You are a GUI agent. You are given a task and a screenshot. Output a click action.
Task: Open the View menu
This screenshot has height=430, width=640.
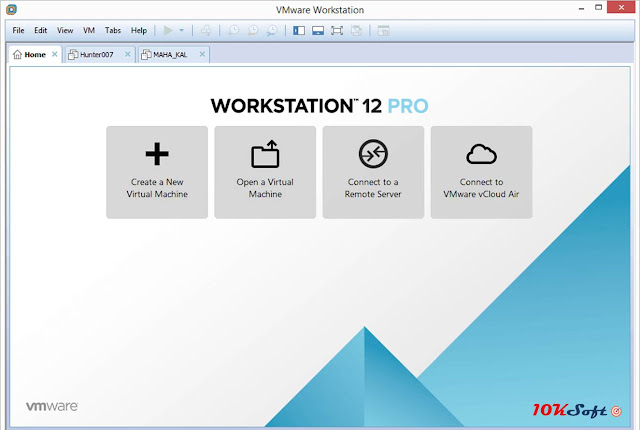[x=65, y=30]
